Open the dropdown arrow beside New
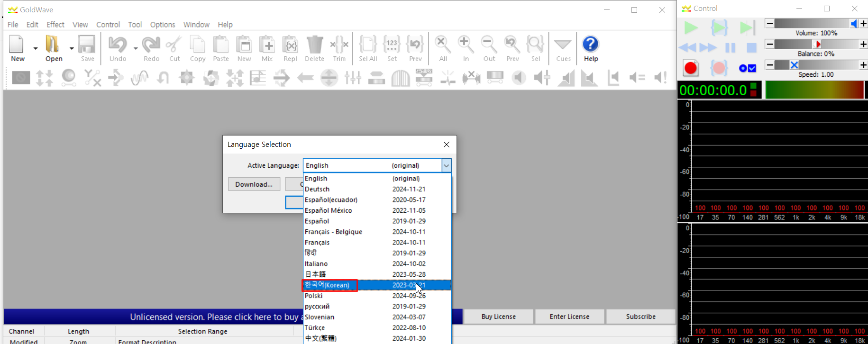The image size is (868, 344). pyautogui.click(x=36, y=48)
